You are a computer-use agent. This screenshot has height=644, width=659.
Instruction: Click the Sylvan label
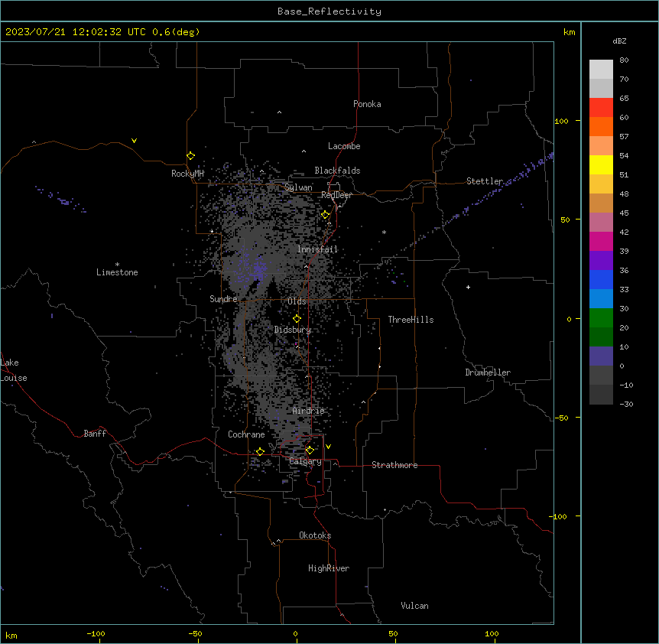298,187
